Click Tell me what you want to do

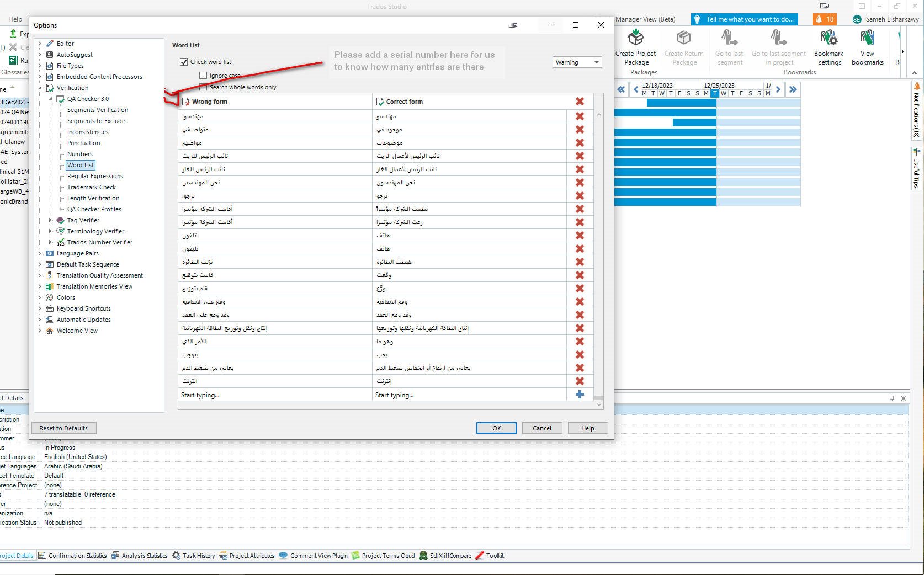pyautogui.click(x=745, y=19)
